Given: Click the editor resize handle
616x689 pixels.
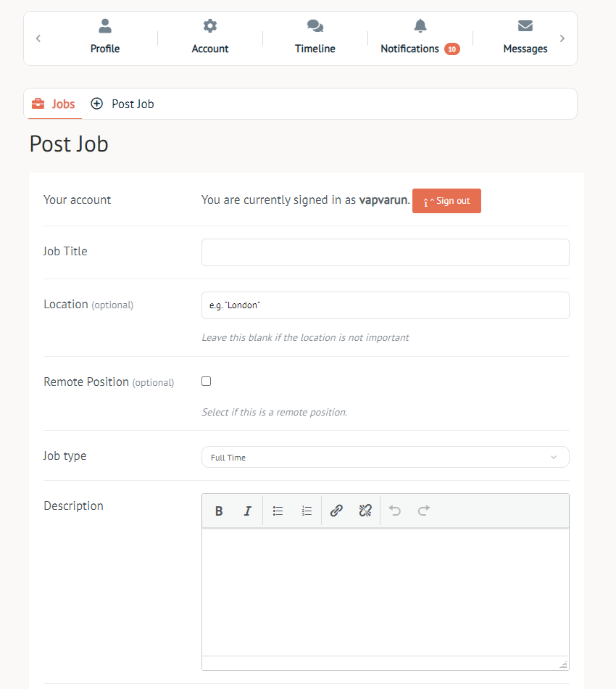Looking at the screenshot, I should point(563,664).
